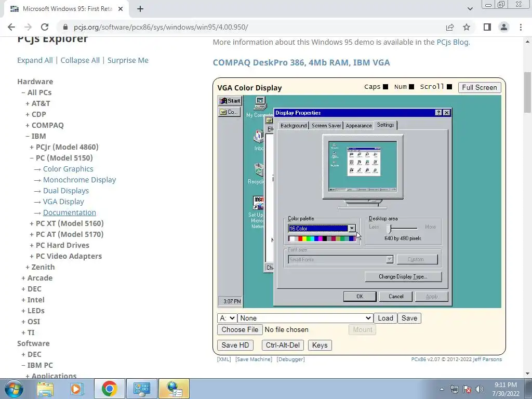The width and height of the screenshot is (532, 399).
Task: Open the Action Center flag tray icon
Action: (467, 389)
